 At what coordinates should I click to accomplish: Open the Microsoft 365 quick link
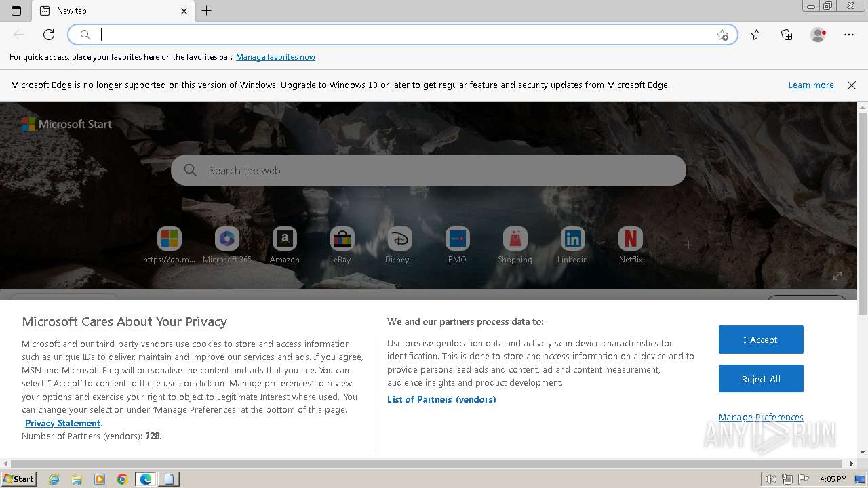click(x=227, y=245)
